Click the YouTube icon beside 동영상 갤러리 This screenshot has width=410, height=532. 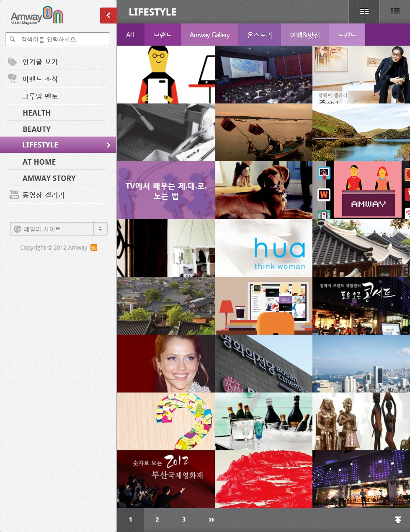coord(14,195)
